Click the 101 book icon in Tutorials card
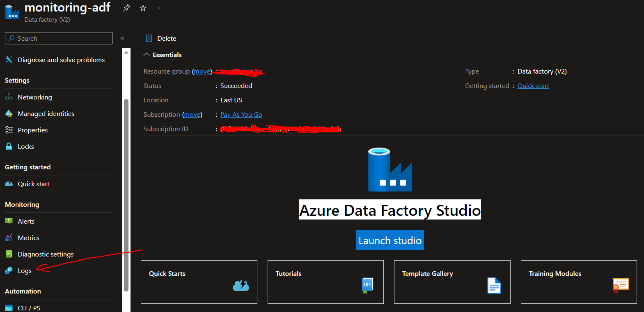The height and width of the screenshot is (312, 644). pos(367,286)
